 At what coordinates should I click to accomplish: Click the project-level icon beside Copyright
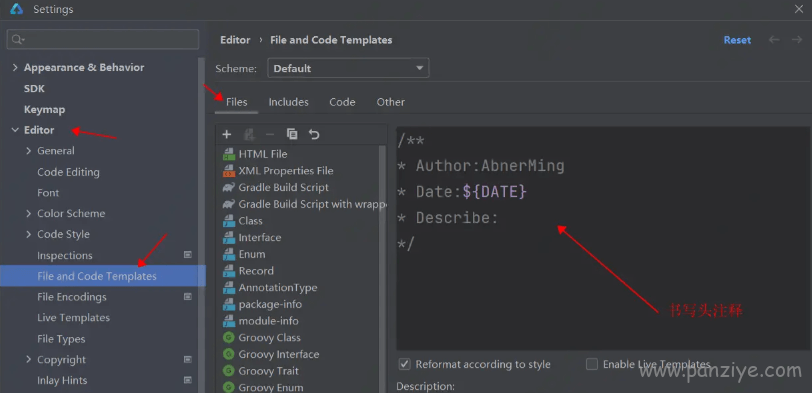(188, 359)
